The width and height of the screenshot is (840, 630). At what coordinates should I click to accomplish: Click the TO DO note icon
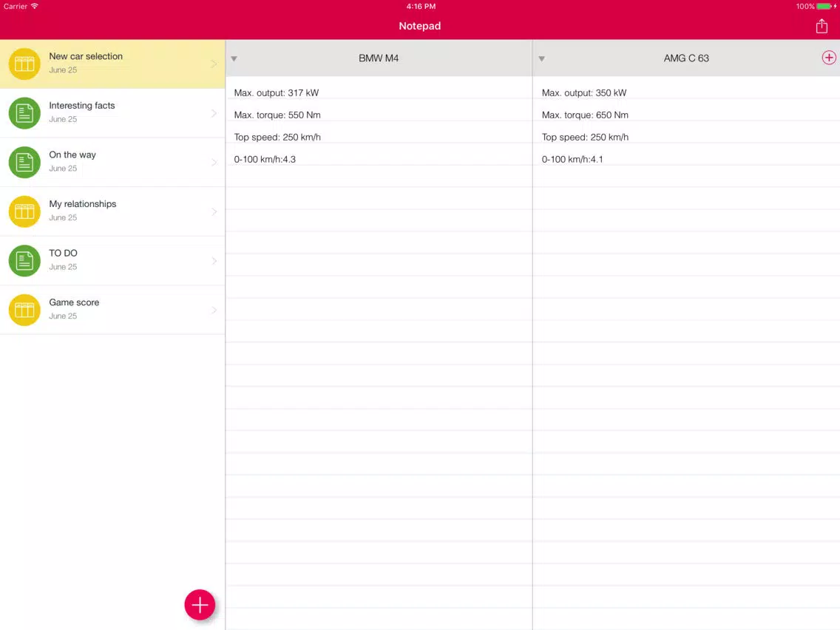24,261
